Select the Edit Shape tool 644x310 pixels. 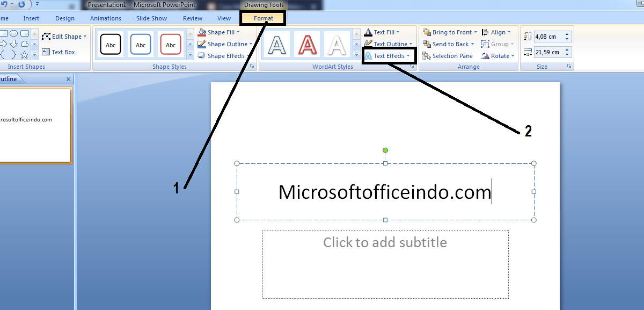click(x=64, y=36)
